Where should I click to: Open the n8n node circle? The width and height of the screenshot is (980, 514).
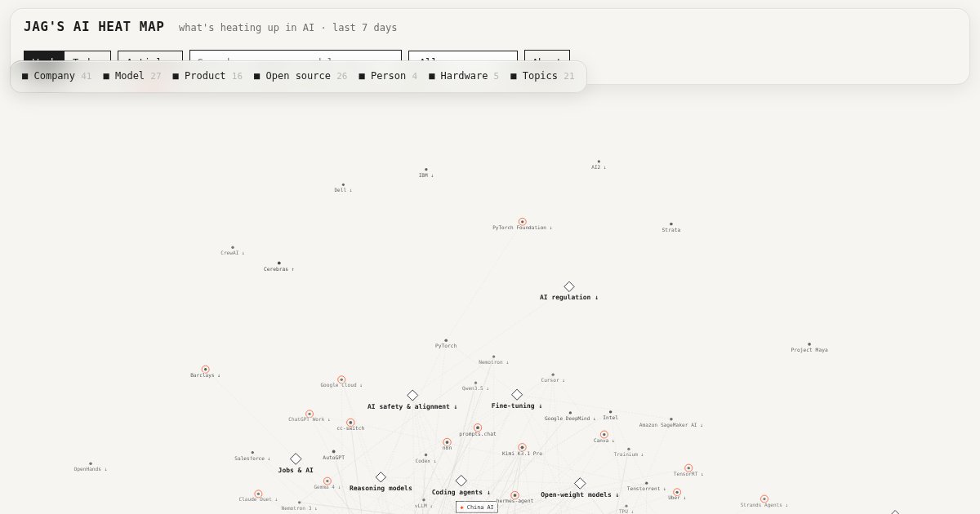[x=447, y=441]
